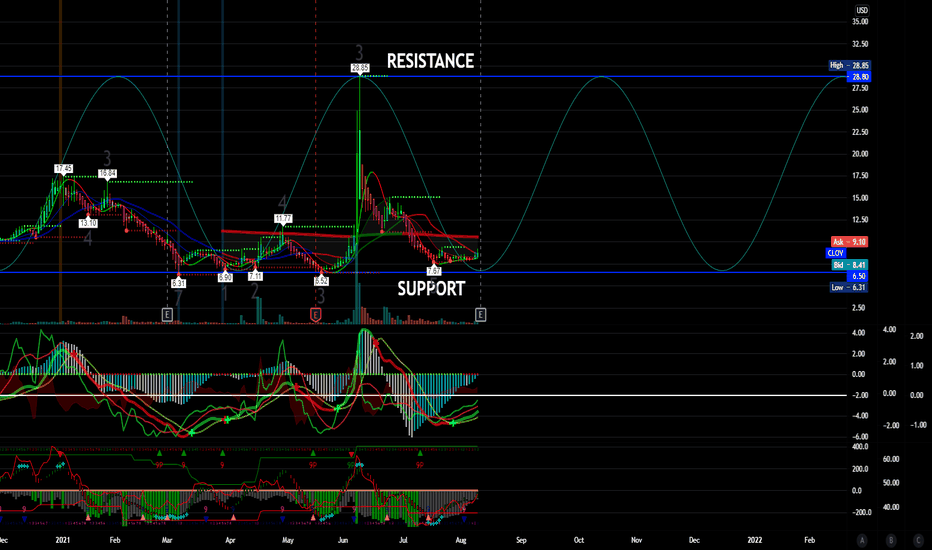The height and width of the screenshot is (550, 932).
Task: Click the circled C icon by the date axis
Action: pos(918,540)
